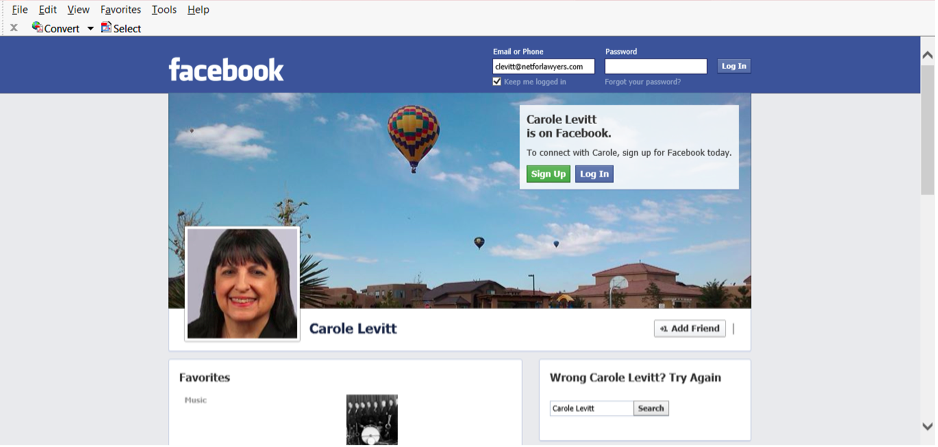Click the Convert toolbar button
This screenshot has height=447, width=938.
56,28
